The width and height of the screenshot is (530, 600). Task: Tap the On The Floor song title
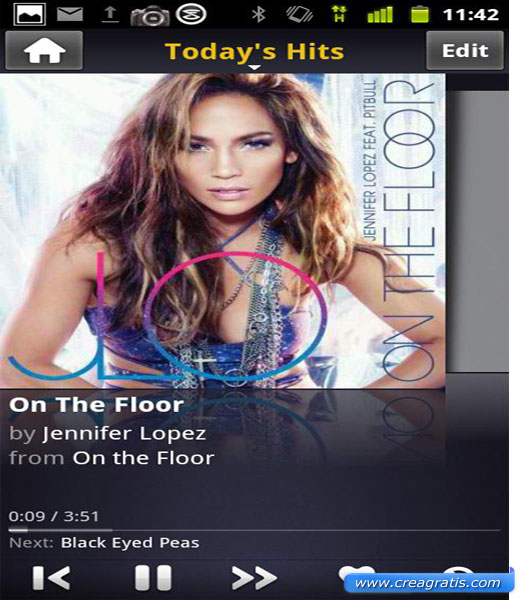pos(96,405)
